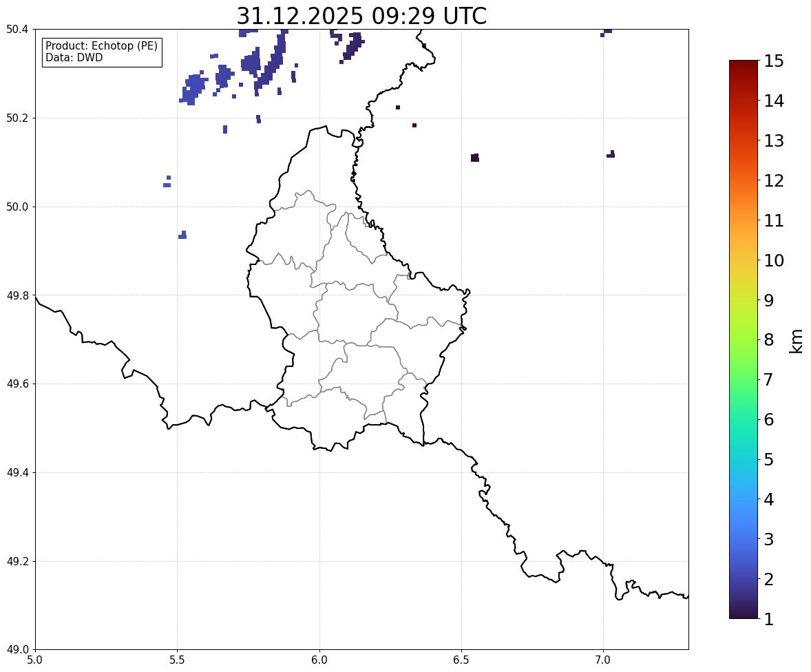Click the colorbar tick label '5'
This screenshot has width=811, height=672.
coord(768,459)
